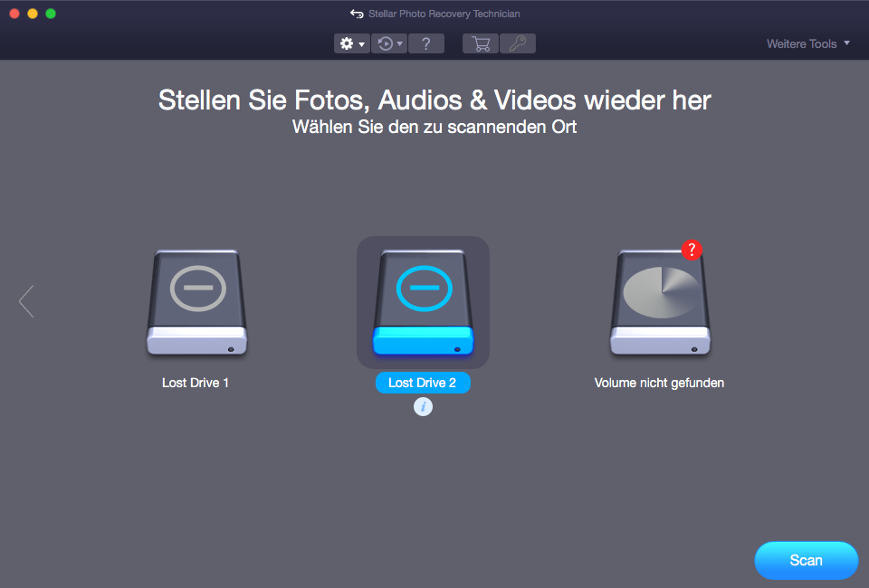This screenshot has height=588, width=869.
Task: Click the Volume nicht gefunden label
Action: point(659,383)
